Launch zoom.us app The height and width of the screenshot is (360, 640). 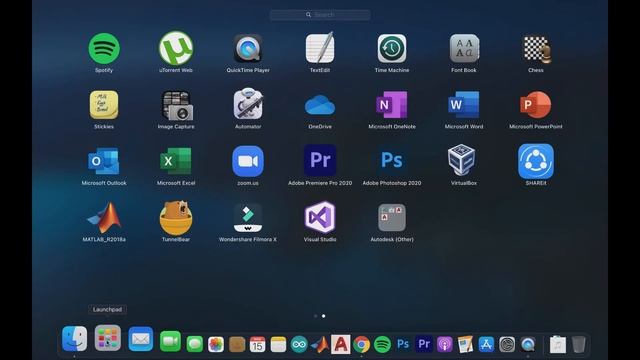tap(248, 161)
